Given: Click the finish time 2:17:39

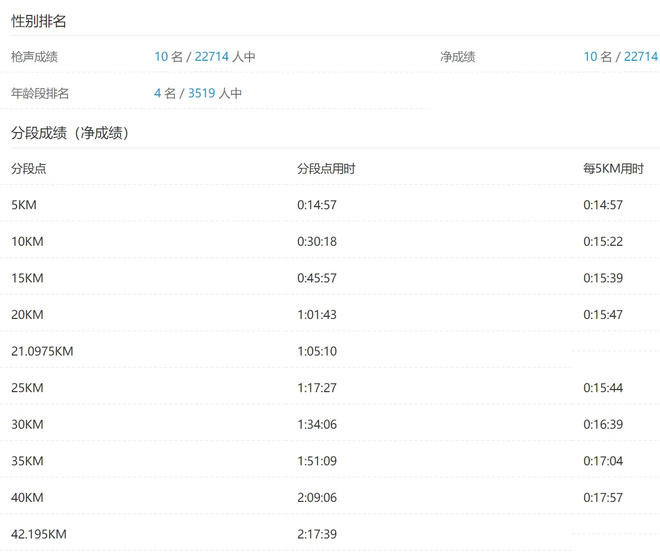Looking at the screenshot, I should (317, 534).
